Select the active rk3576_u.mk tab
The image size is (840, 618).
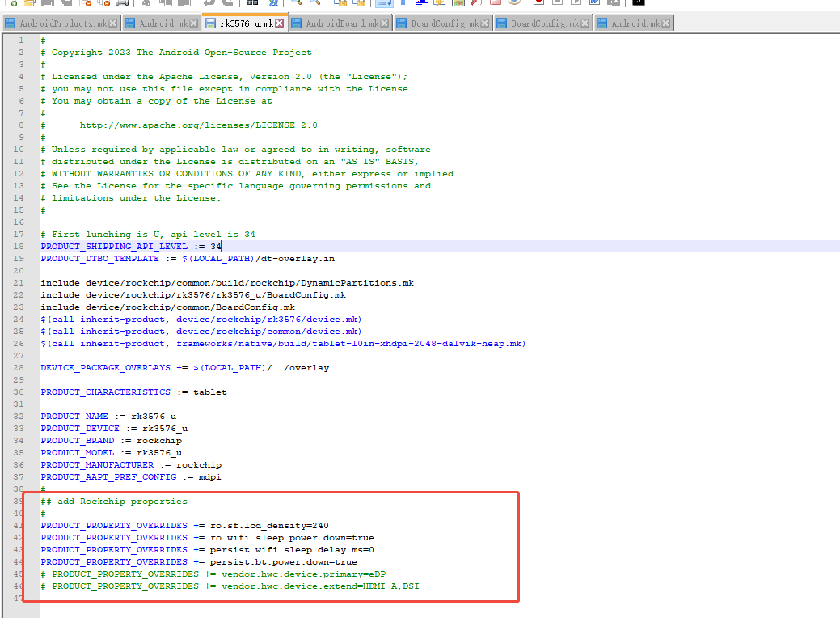pyautogui.click(x=245, y=23)
